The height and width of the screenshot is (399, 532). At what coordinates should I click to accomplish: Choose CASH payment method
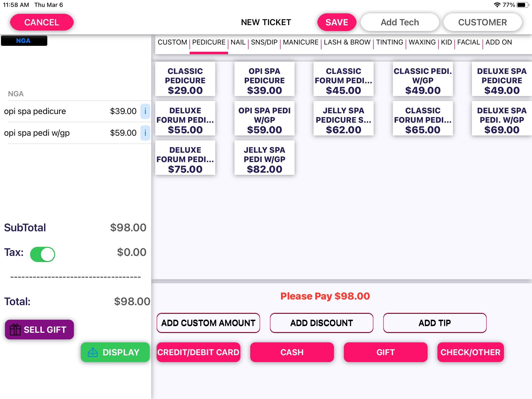(x=292, y=352)
